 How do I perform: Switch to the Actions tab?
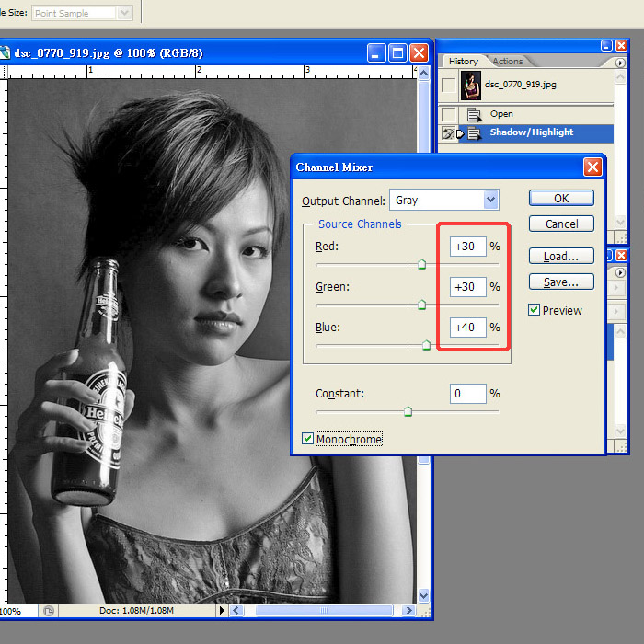[507, 62]
